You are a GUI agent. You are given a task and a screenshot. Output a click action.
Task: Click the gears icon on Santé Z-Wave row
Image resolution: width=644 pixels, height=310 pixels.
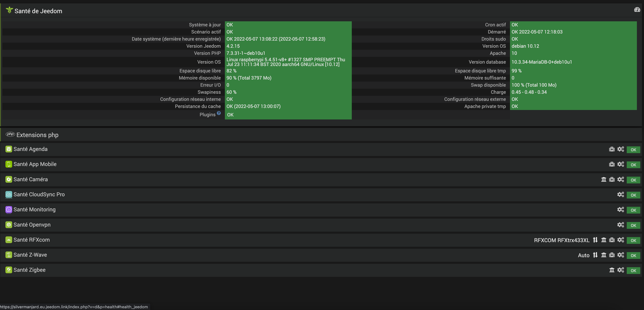620,255
